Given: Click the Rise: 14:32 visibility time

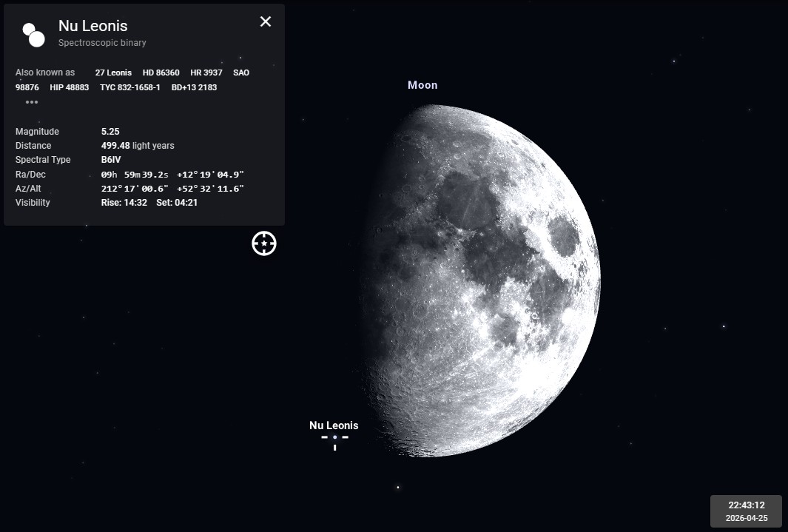Looking at the screenshot, I should point(124,203).
